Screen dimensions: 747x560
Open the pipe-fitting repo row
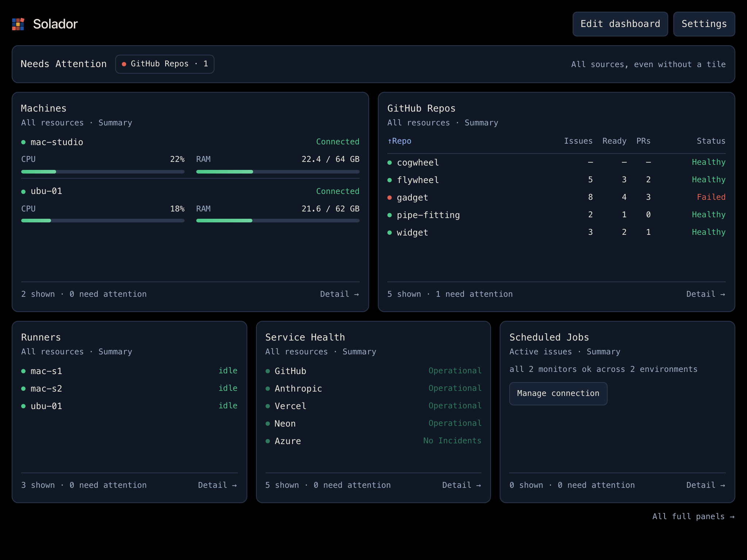(x=557, y=215)
